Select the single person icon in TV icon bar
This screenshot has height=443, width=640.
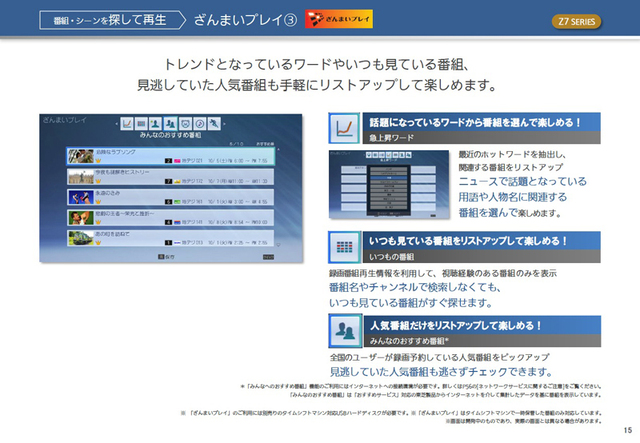[x=156, y=123]
